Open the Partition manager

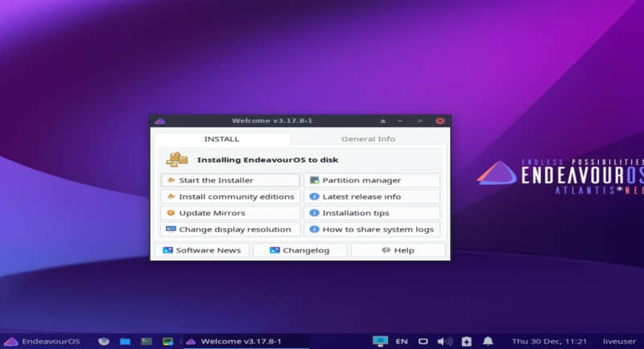coord(372,180)
